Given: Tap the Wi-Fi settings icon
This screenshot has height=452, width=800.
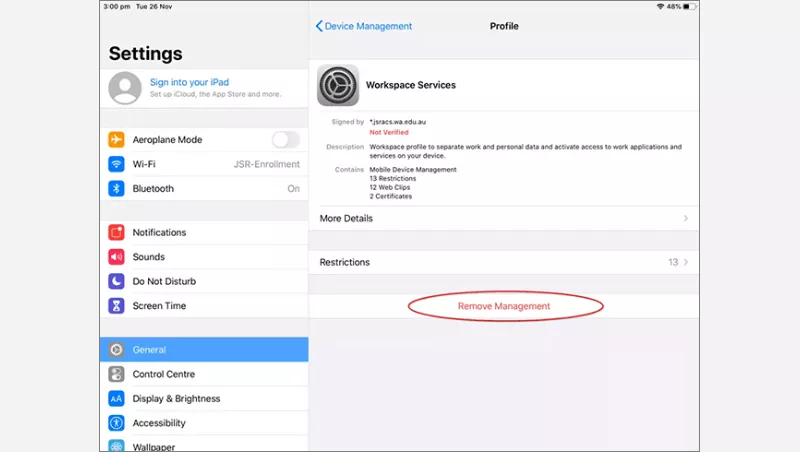Looking at the screenshot, I should tap(116, 164).
